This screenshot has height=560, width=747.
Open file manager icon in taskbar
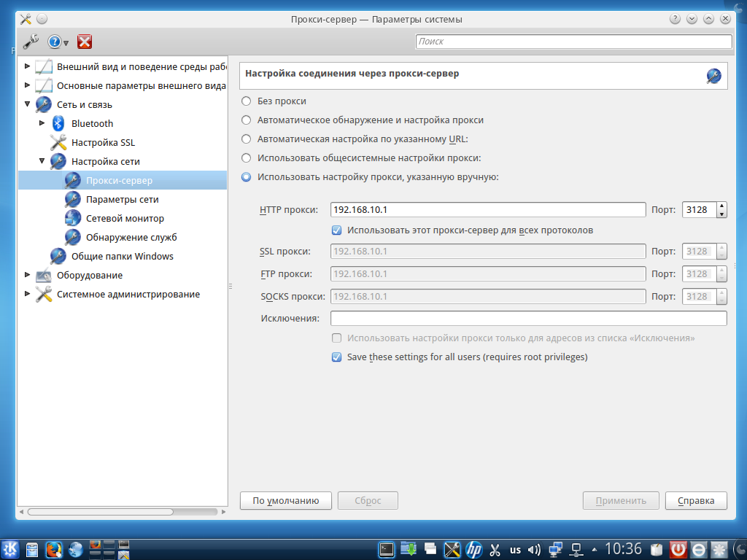click(32, 550)
